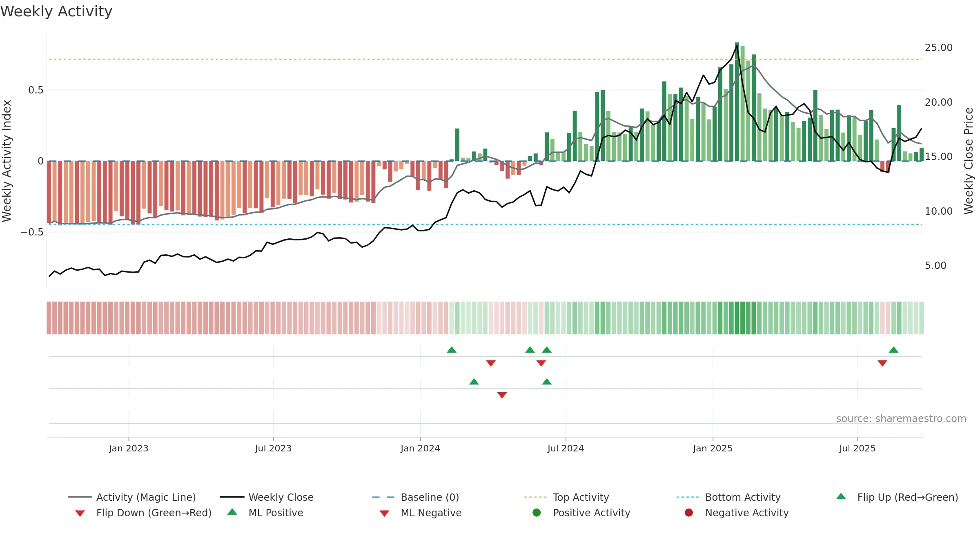Click the tallest green activity bar
This screenshot has height=551, width=980.
tap(737, 102)
